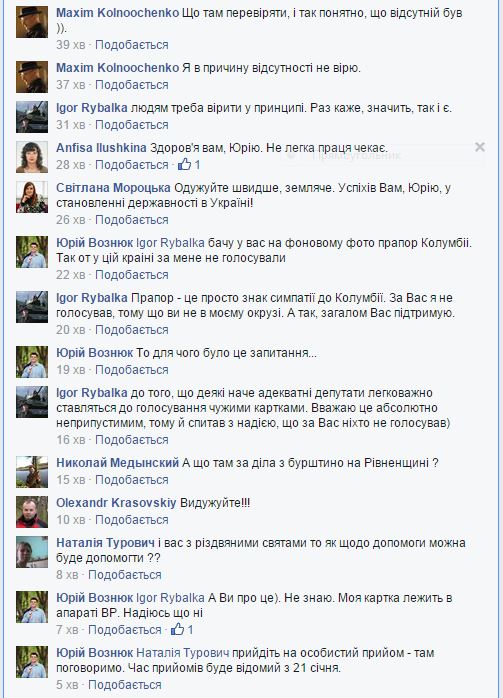
Task: Open Николай Медынский's avatar
Action: click(x=32, y=472)
